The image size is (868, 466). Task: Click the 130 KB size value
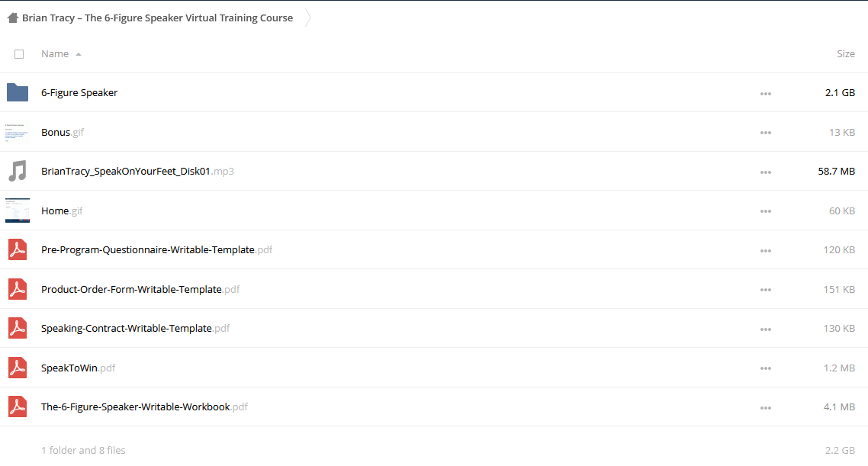click(x=839, y=328)
